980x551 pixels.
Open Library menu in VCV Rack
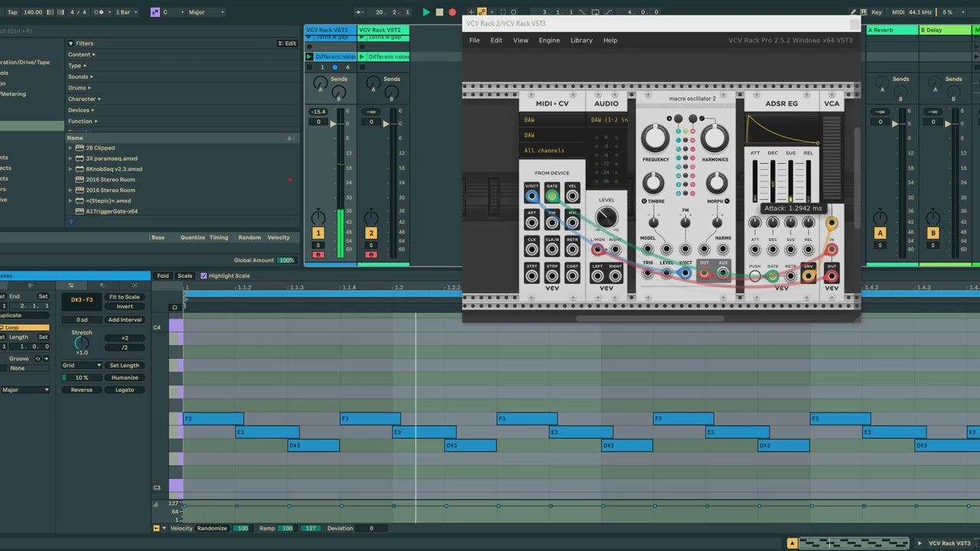tap(581, 41)
